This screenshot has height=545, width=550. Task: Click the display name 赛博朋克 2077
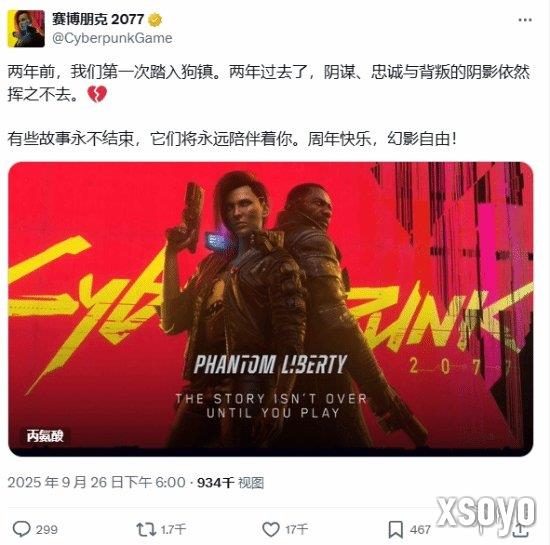(x=98, y=19)
